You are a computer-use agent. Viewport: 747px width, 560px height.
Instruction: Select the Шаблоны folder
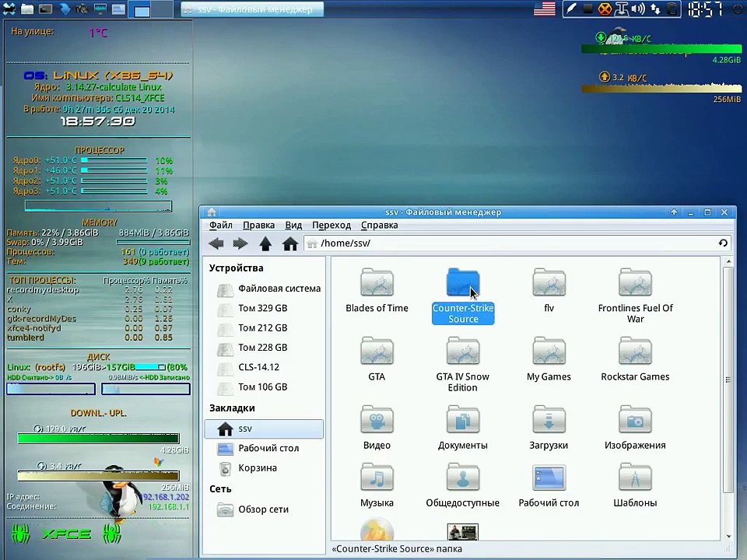pyautogui.click(x=635, y=485)
